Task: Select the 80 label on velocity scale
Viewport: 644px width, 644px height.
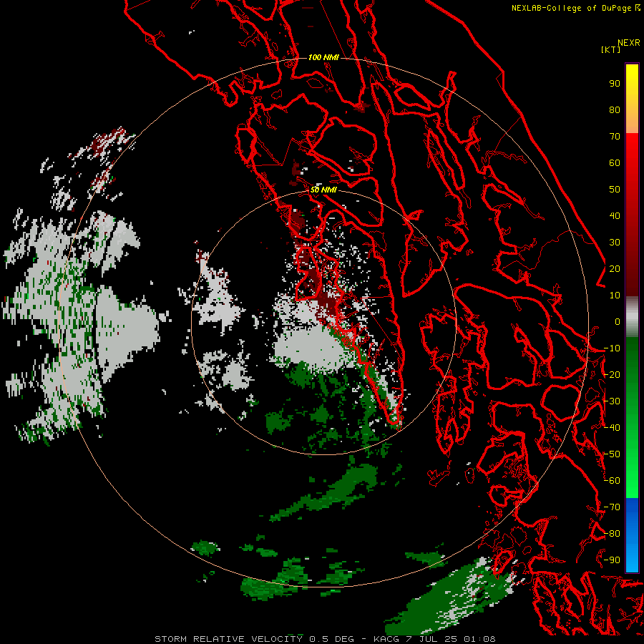Action: pos(615,109)
